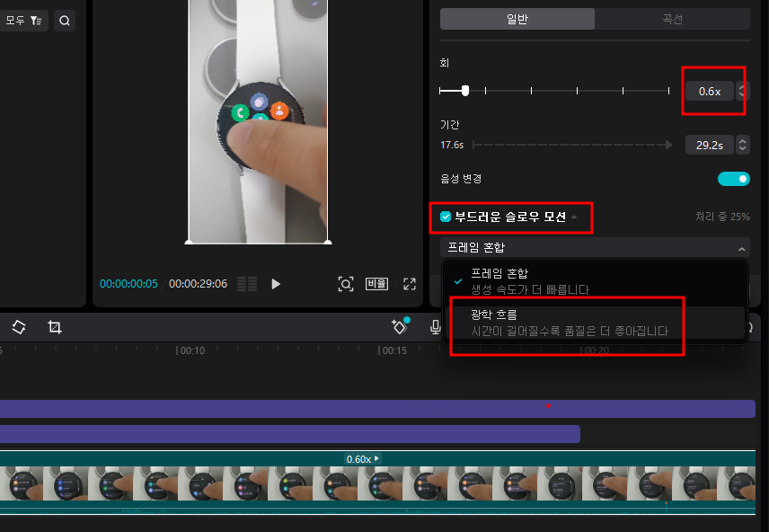The height and width of the screenshot is (532, 769).
Task: Click the microphone record icon
Action: point(435,327)
